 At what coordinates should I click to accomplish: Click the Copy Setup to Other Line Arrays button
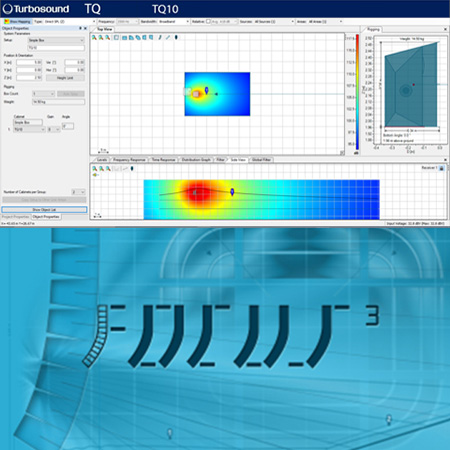click(44, 200)
